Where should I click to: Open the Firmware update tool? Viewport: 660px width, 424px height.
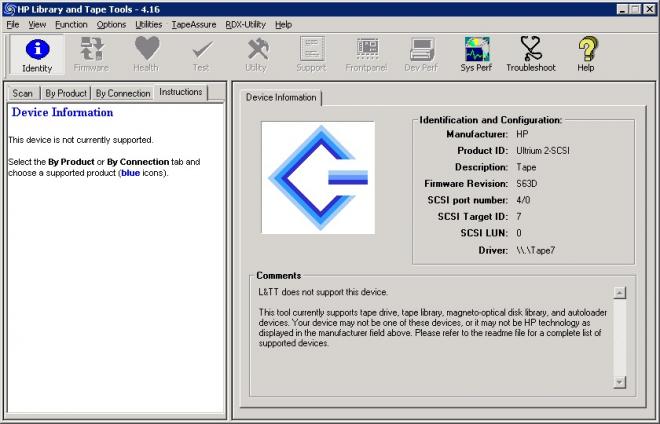click(x=91, y=55)
